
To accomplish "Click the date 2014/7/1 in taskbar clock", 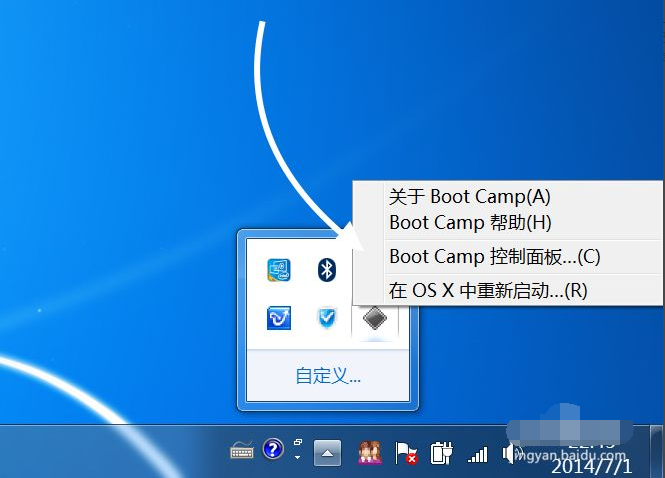I will (591, 465).
